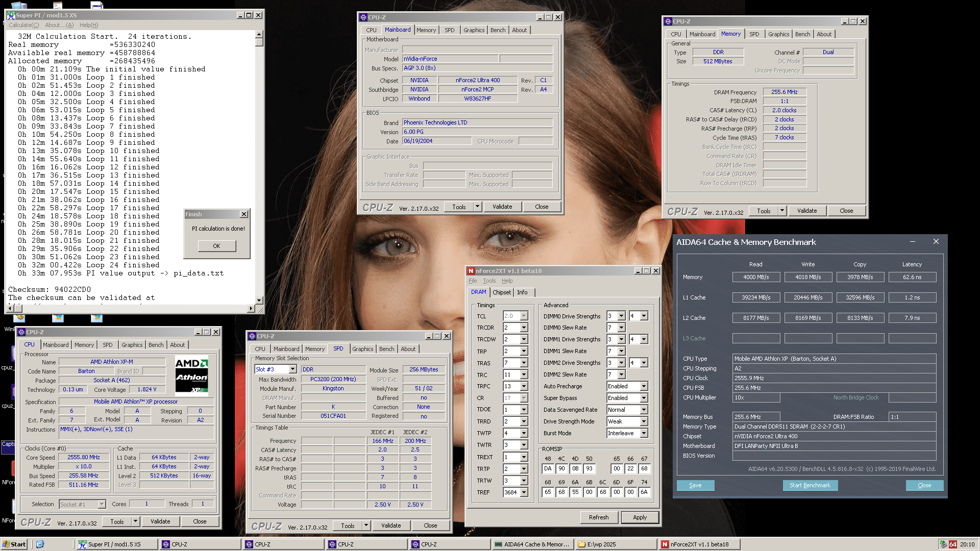Open the Calculate menu in Super PI

coord(23,25)
